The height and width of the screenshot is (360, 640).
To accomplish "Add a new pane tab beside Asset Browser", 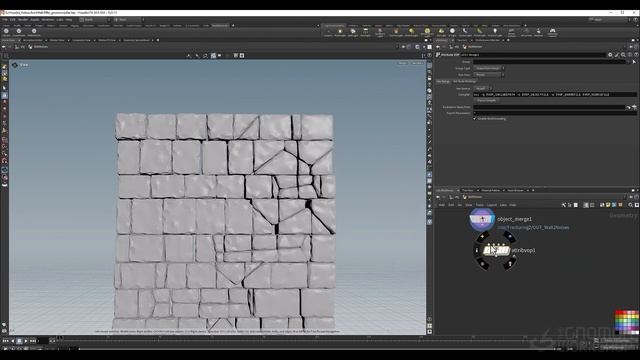I will [533, 190].
